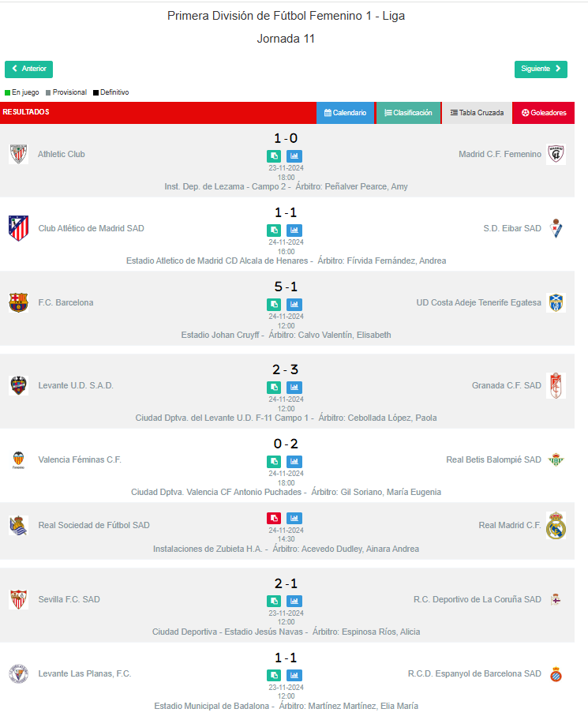The width and height of the screenshot is (588, 720).
Task: Open statistics icon for Levante Las Planas match
Action: click(294, 676)
